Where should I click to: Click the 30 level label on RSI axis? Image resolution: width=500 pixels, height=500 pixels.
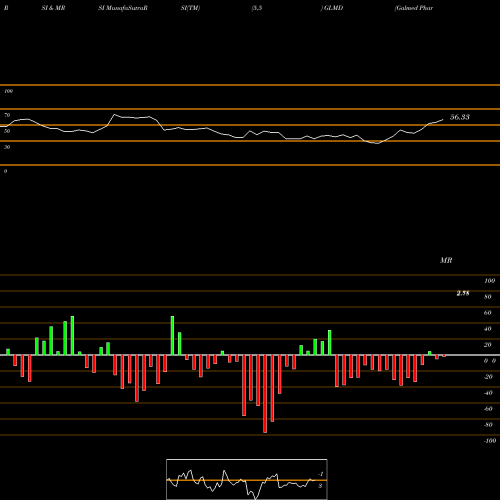tap(7, 147)
